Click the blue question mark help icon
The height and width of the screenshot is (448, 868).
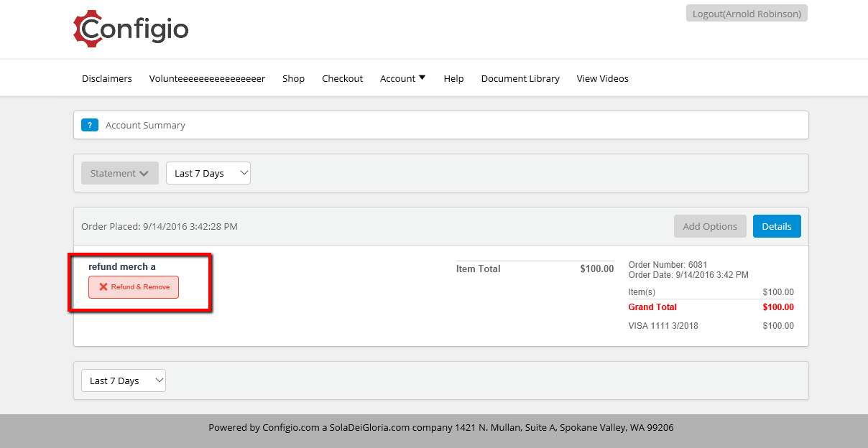pyautogui.click(x=89, y=125)
